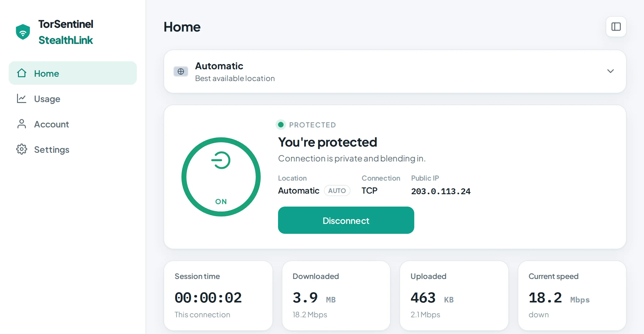Click the TorSentinel shield logo icon

coord(23,32)
